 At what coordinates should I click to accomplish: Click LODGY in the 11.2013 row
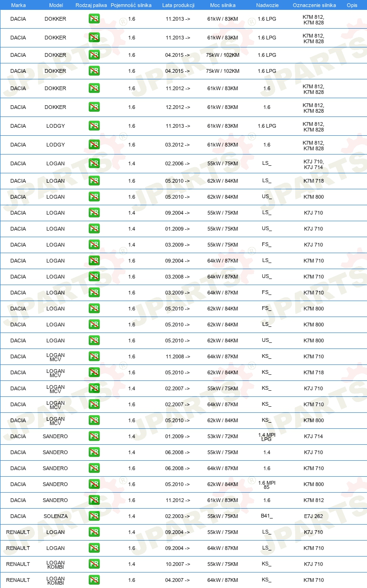pos(55,126)
